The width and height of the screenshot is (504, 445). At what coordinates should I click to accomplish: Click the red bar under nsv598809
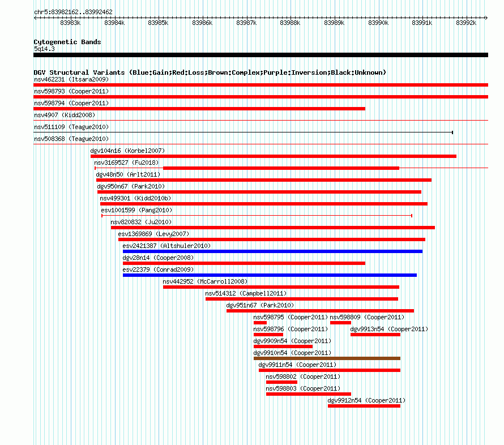[341, 323]
